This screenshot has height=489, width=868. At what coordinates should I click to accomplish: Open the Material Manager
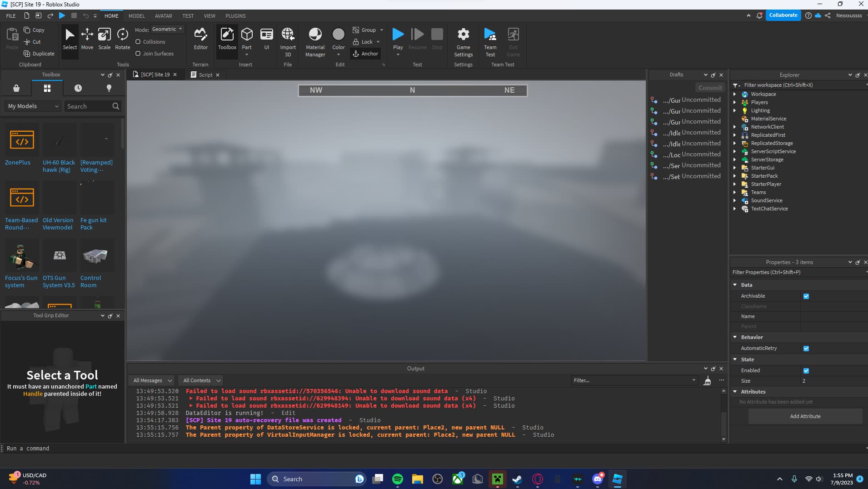[x=314, y=40]
